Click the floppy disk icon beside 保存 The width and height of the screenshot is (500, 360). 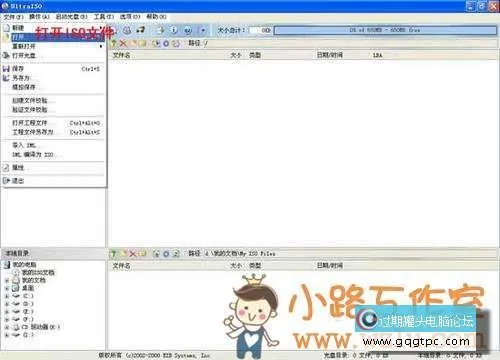(6, 69)
